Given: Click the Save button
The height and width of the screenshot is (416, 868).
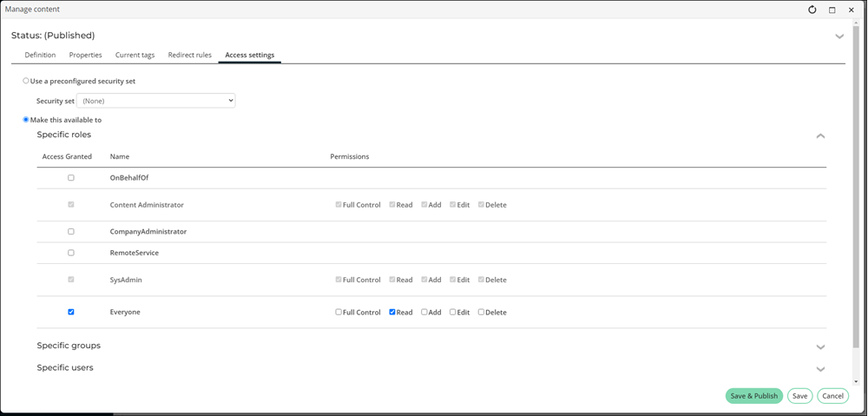Looking at the screenshot, I should 799,395.
